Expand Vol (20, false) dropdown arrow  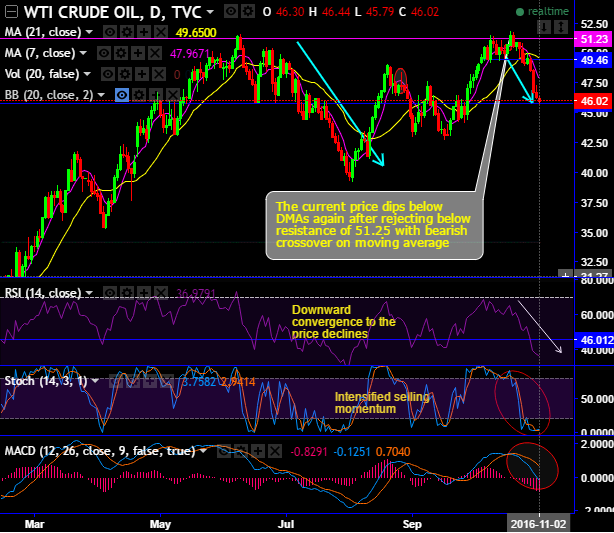[87, 74]
